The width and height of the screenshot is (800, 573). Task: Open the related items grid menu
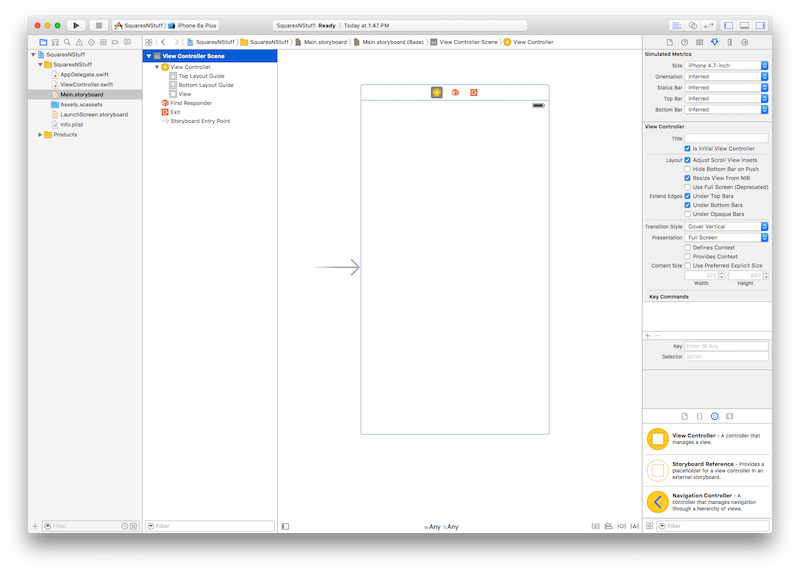148,42
